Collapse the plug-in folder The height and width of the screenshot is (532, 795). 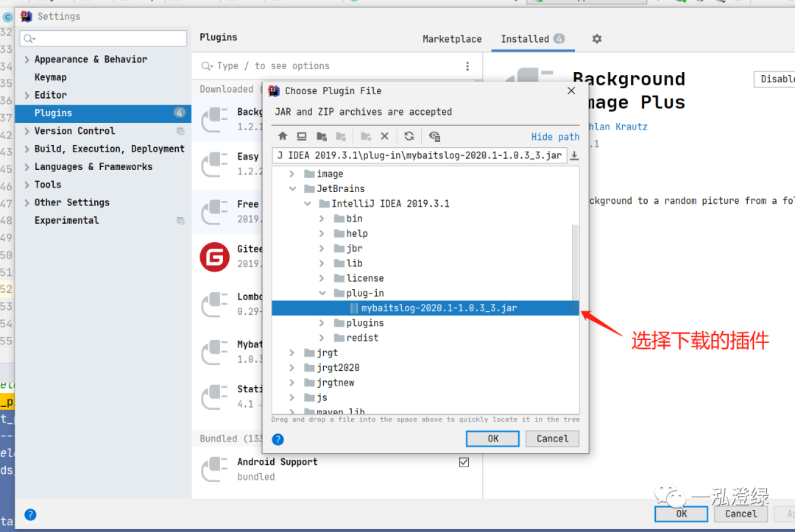point(322,293)
